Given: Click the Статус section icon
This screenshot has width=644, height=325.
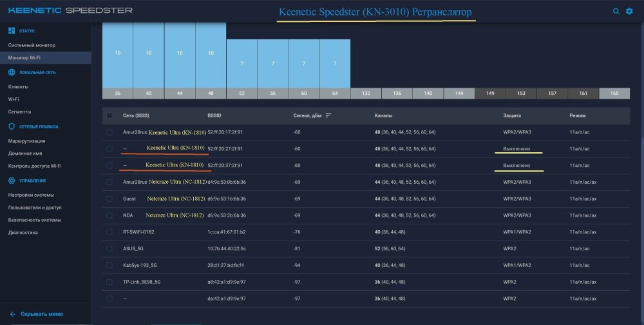Looking at the screenshot, I should [x=12, y=31].
